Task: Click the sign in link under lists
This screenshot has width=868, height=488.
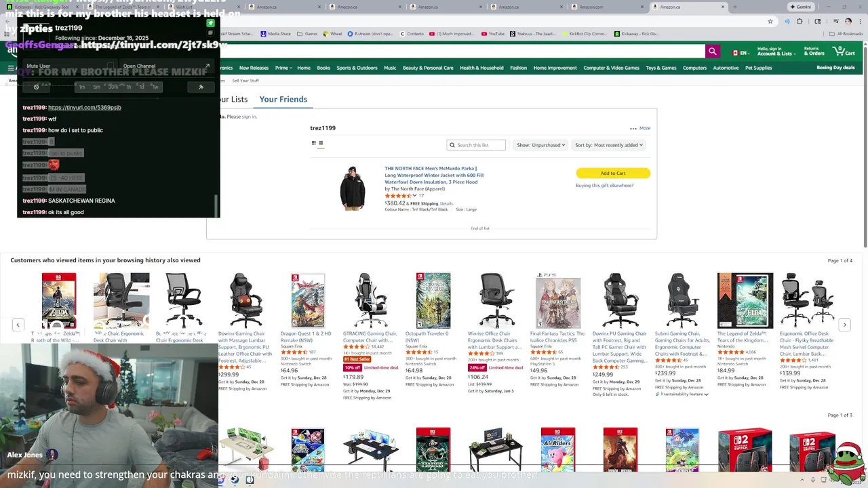Action: click(250, 117)
